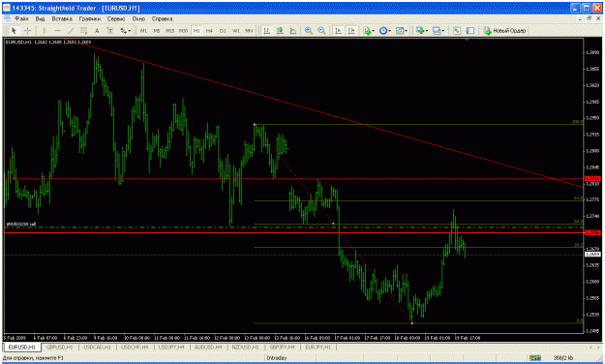Open the Navigator window icon
The image size is (605, 364).
[469, 31]
